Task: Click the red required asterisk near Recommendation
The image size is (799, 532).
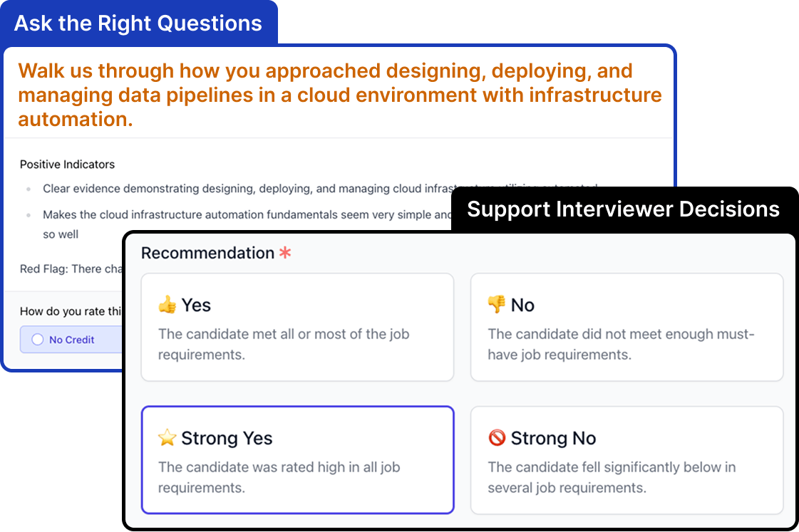Action: [285, 253]
